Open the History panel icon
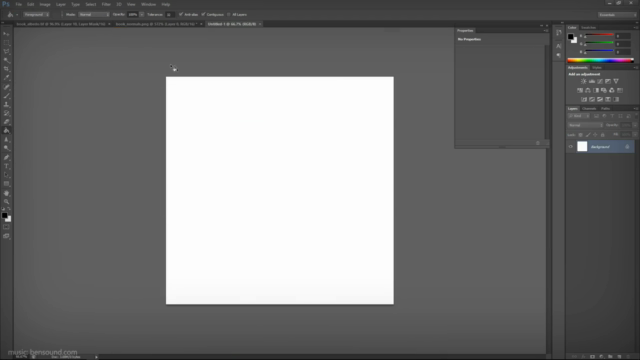Viewport: 640px width, 360px height. coord(559,33)
